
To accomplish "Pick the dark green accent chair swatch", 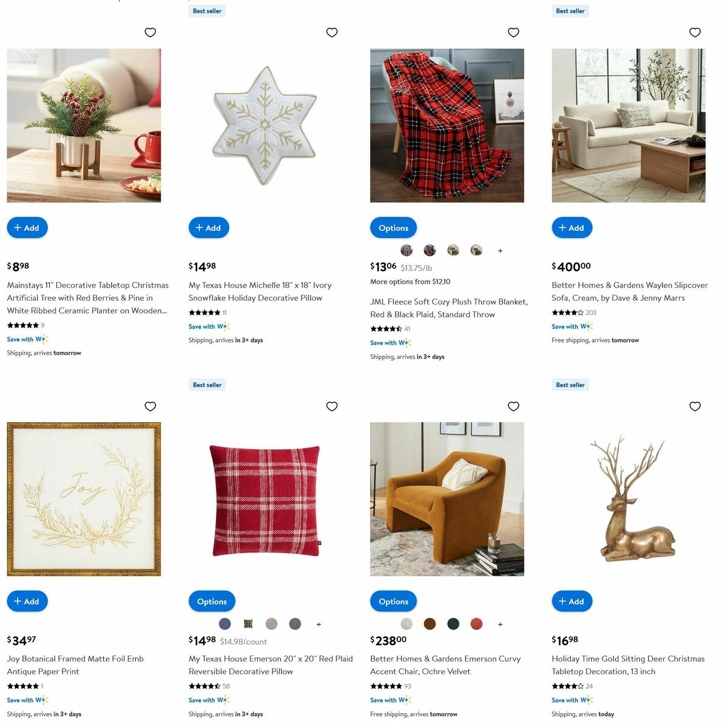I will point(453,624).
